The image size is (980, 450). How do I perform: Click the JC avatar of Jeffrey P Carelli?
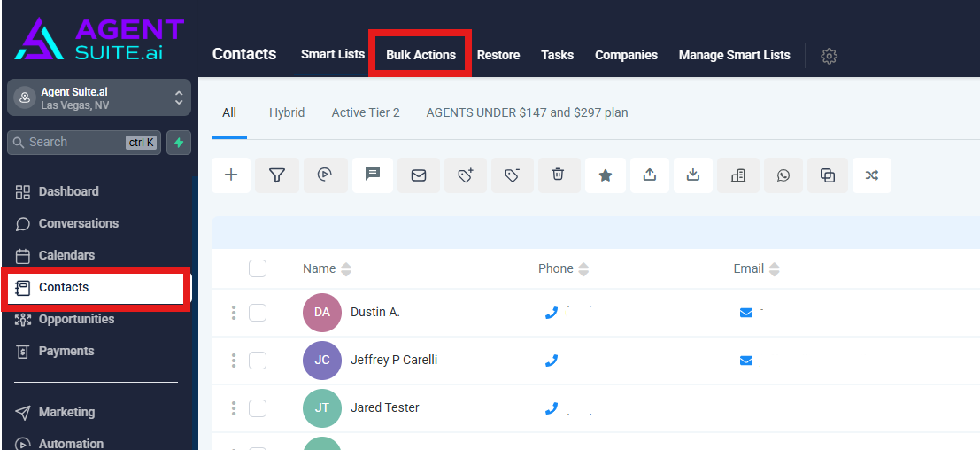322,361
